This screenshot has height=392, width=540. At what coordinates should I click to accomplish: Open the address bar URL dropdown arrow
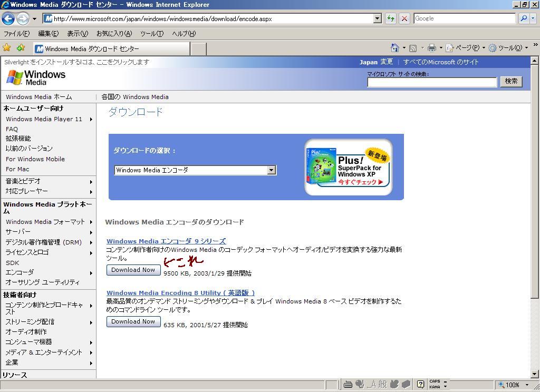[x=378, y=18]
